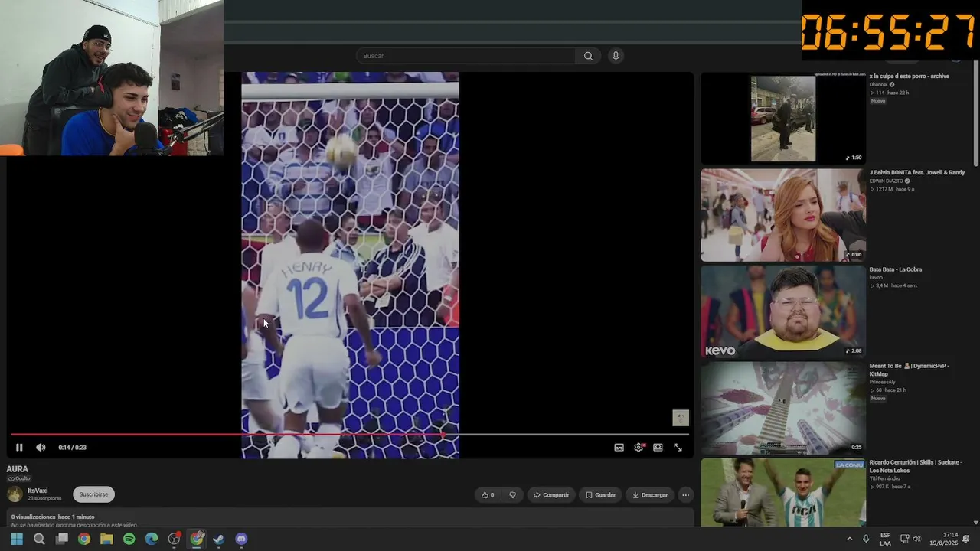The image size is (980, 551).
Task: Start voice search with microphone icon
Action: tap(615, 56)
